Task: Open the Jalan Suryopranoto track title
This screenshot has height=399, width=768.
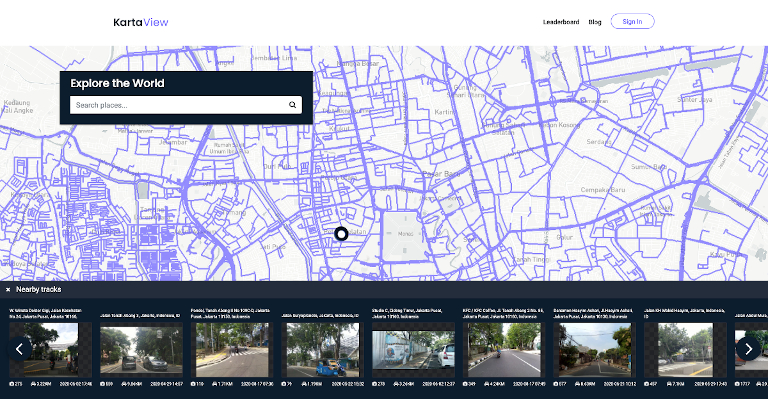Action: (320, 316)
